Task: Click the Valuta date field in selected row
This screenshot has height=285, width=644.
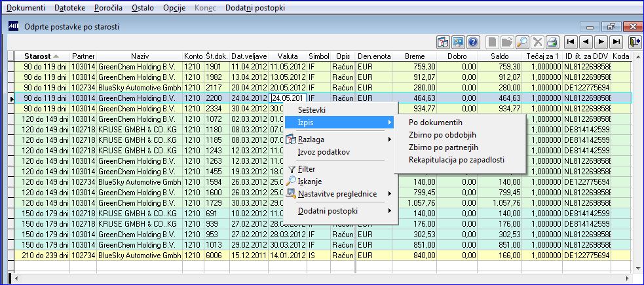Action: tap(288, 98)
